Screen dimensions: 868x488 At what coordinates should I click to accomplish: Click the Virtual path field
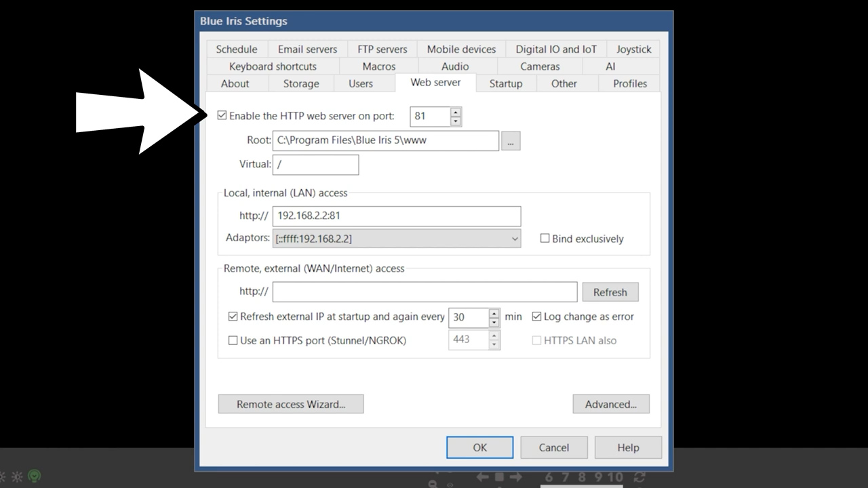pyautogui.click(x=315, y=165)
